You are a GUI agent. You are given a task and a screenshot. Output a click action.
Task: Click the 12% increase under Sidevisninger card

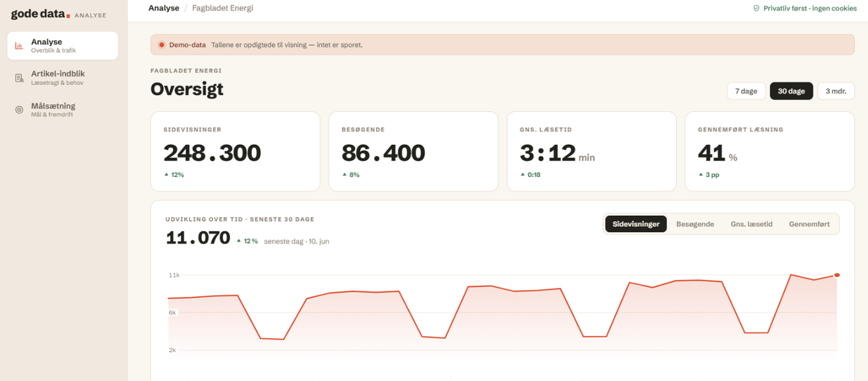[x=174, y=175]
